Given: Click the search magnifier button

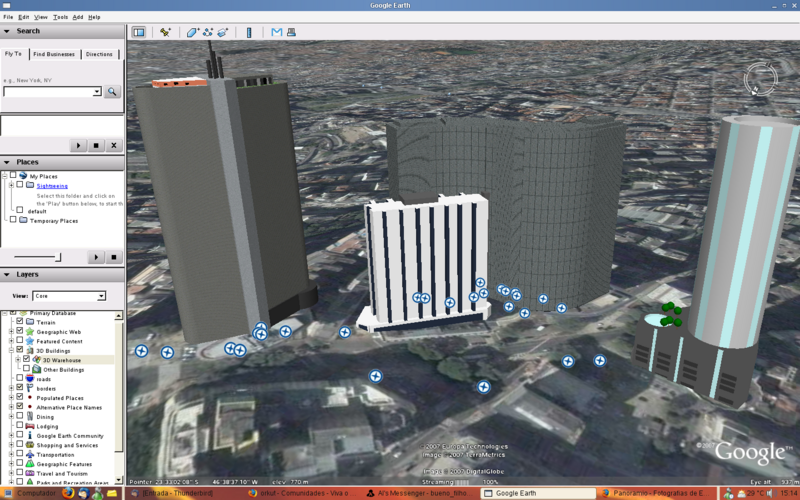Looking at the screenshot, I should pyautogui.click(x=112, y=91).
